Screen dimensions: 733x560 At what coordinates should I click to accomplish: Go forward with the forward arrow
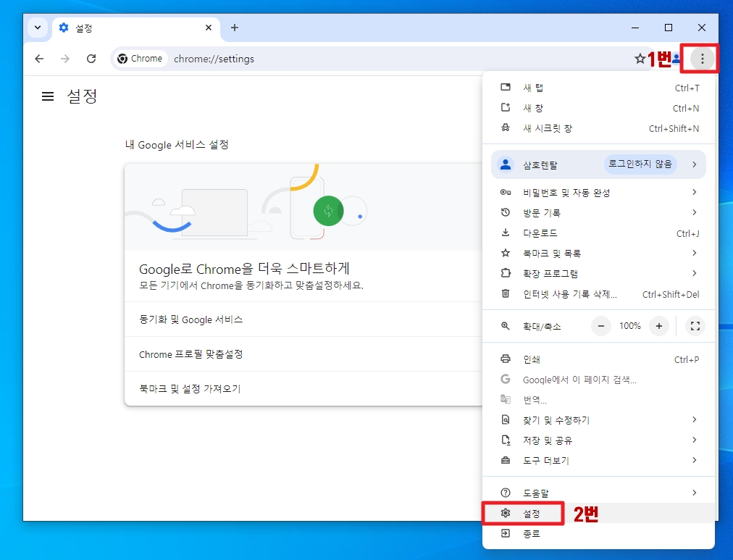(65, 59)
